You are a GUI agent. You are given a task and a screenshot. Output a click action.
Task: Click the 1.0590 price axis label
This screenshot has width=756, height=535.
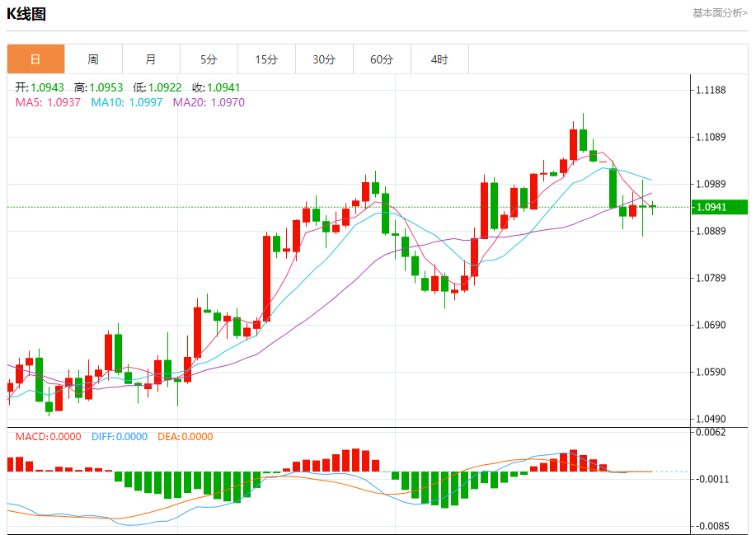coord(711,372)
